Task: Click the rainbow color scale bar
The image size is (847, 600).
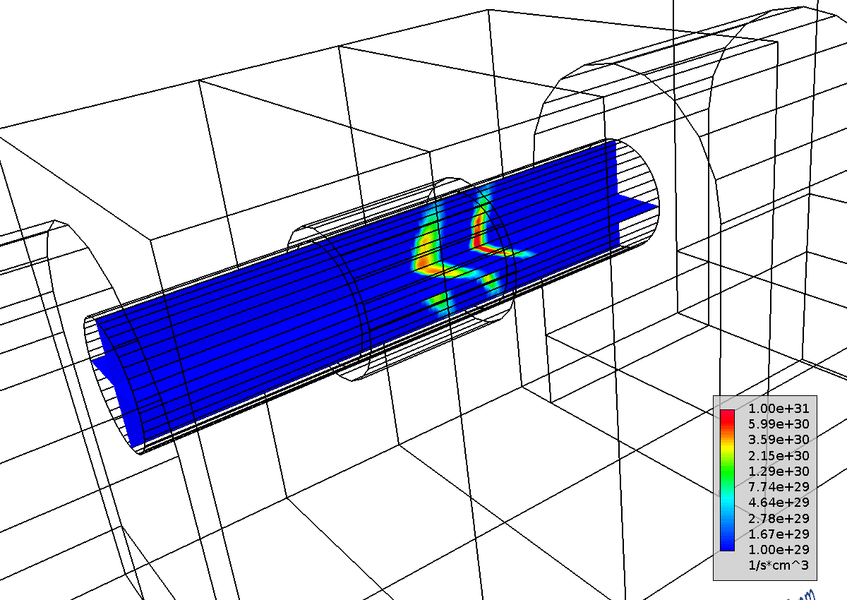Action: (x=727, y=480)
